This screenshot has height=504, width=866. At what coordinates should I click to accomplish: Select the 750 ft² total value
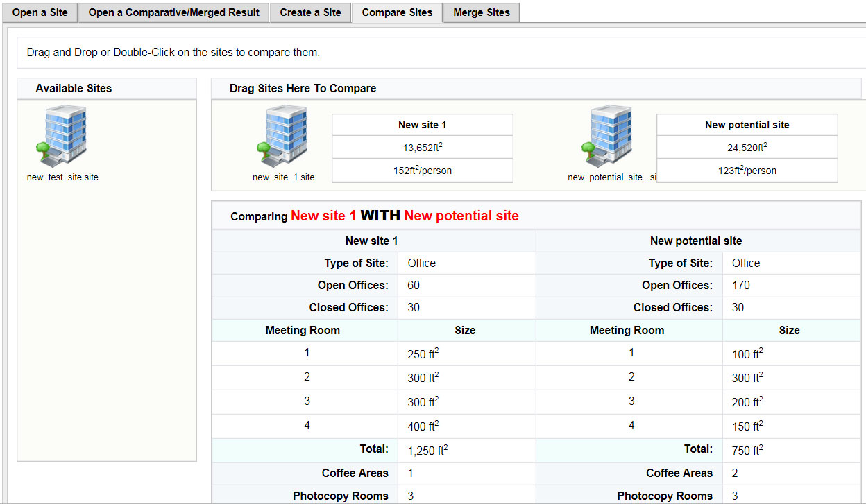pyautogui.click(x=747, y=451)
